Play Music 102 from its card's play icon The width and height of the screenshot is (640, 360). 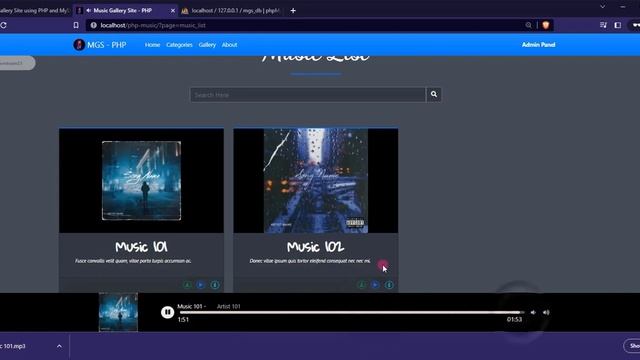click(375, 284)
